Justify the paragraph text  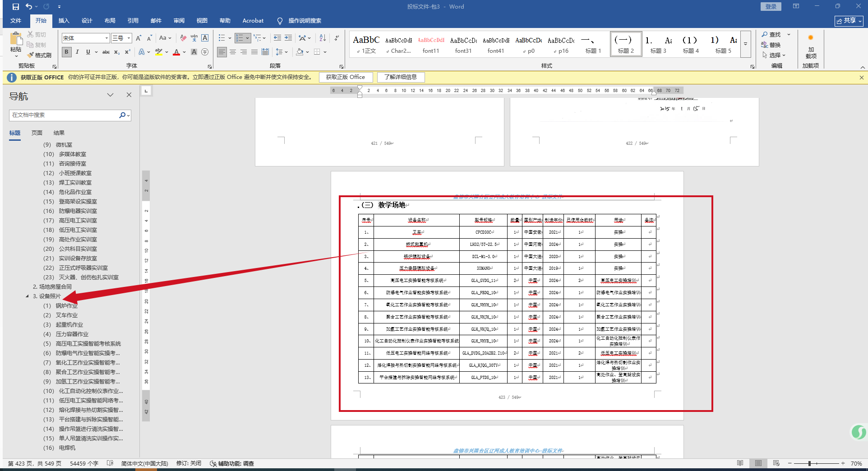coord(254,52)
